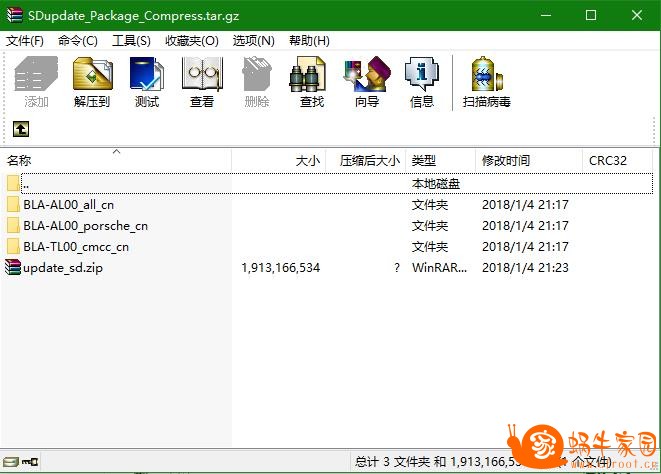Click 文件夹 type of BLA-AL00_porsche_cn row
661x474 pixels.
tap(430, 226)
